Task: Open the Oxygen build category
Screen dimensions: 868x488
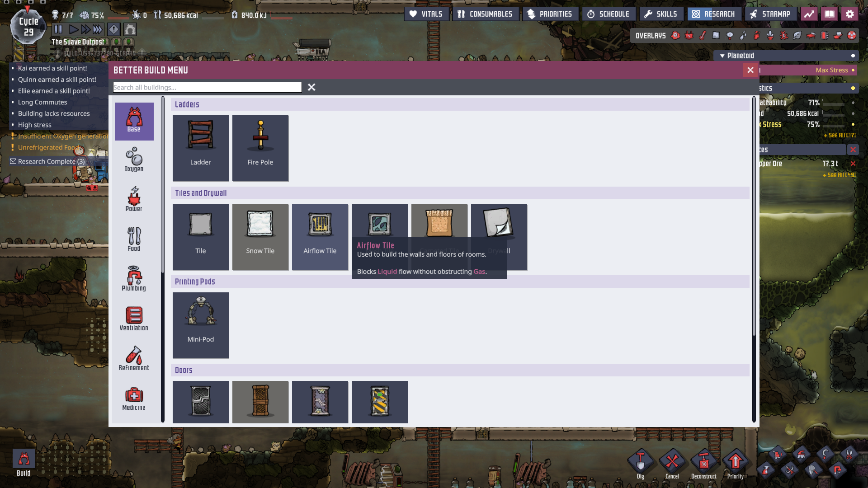Action: (x=134, y=160)
